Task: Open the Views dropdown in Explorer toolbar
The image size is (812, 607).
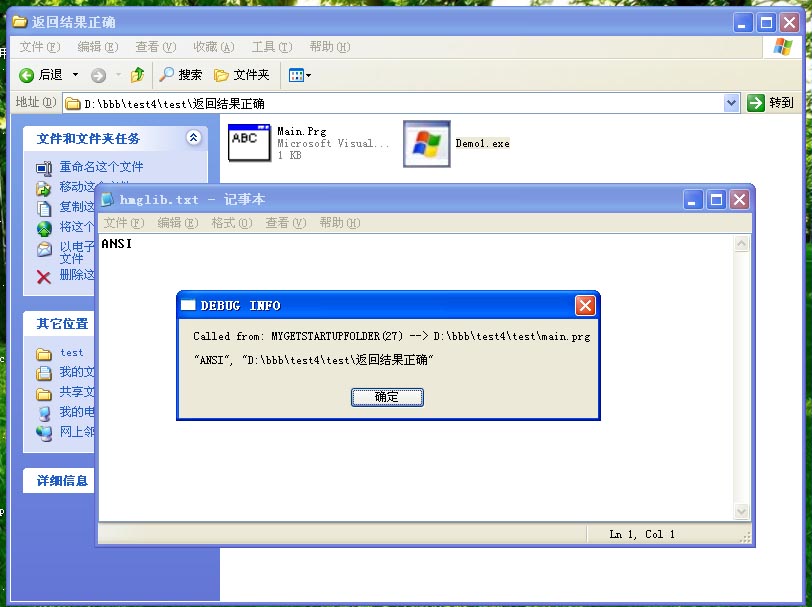Action: [300, 75]
